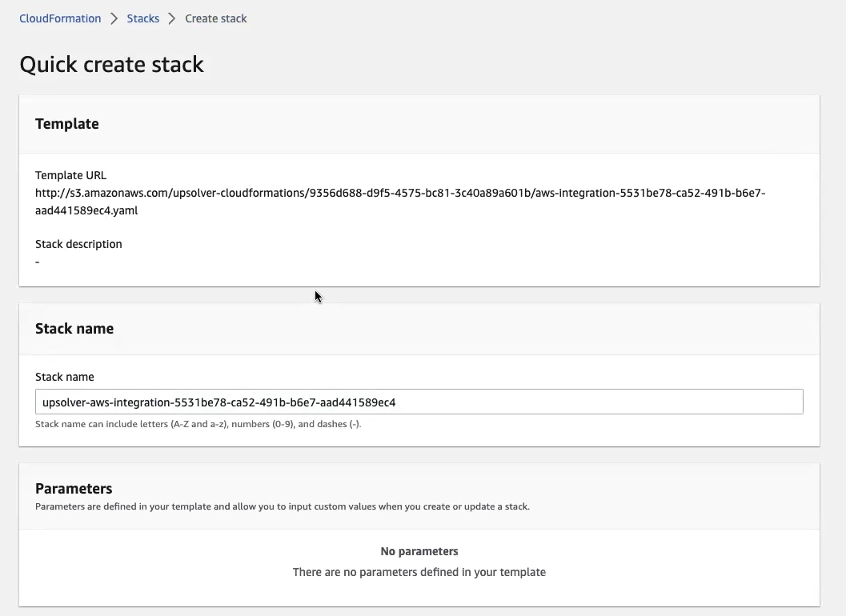Click the bold No parameters message
846x616 pixels.
[419, 551]
